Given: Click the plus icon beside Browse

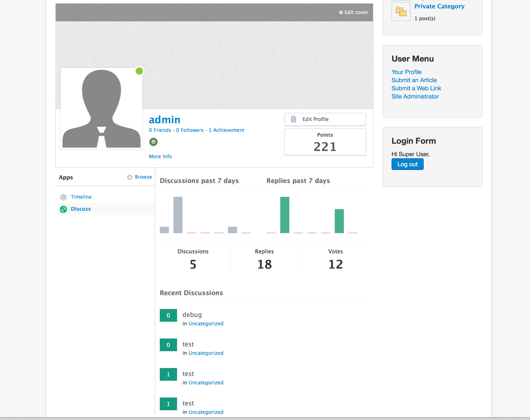Looking at the screenshot, I should (x=130, y=177).
